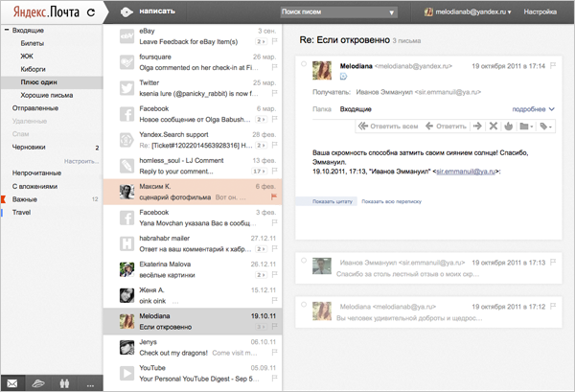Show Непрочитанные unread messages
Viewport: 575px width, 392px height.
[x=36, y=173]
